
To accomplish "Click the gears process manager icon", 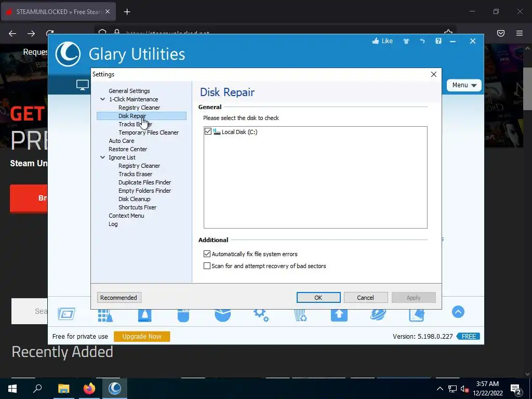I will 261,315.
